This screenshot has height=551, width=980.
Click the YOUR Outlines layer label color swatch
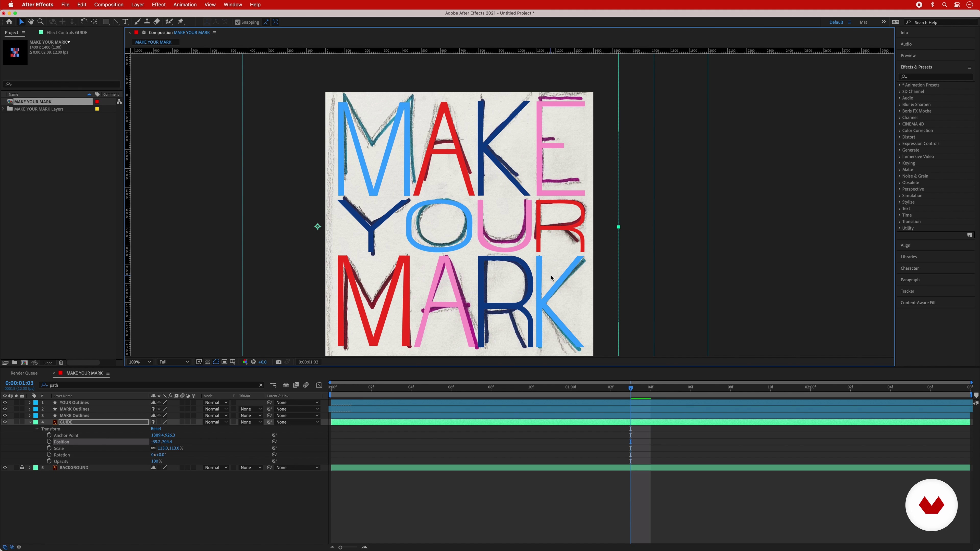[x=36, y=403]
